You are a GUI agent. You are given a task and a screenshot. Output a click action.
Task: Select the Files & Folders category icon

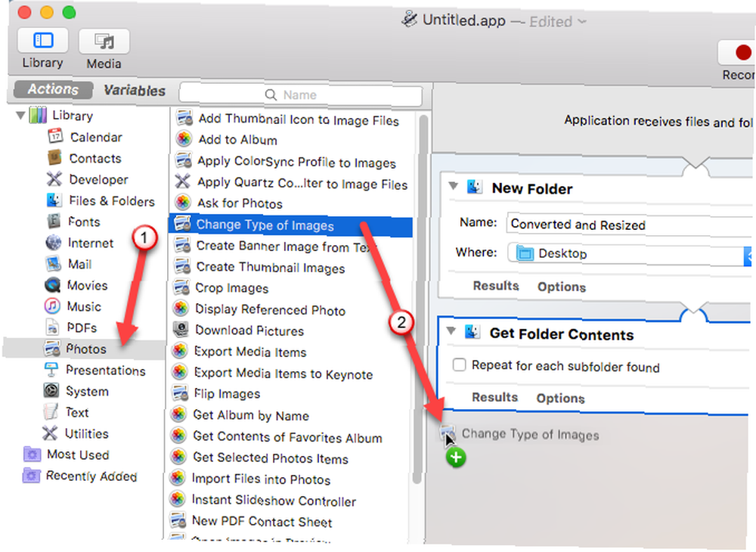54,200
